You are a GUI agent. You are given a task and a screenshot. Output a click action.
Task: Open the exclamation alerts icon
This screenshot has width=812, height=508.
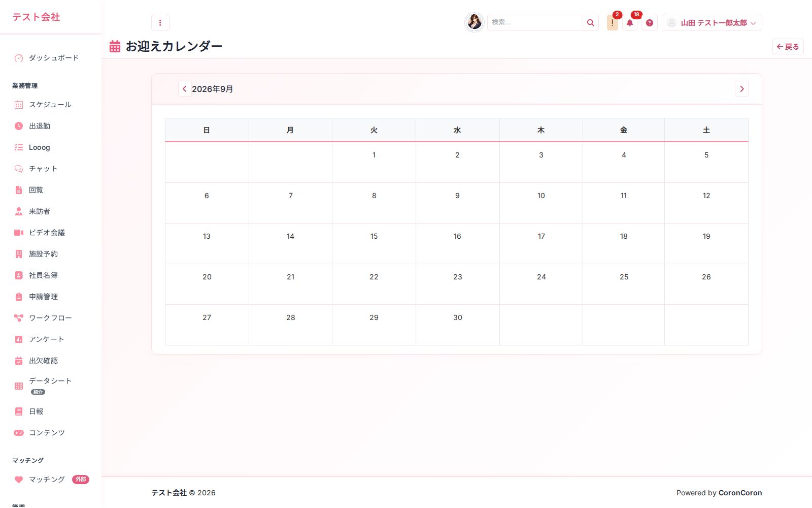point(612,23)
